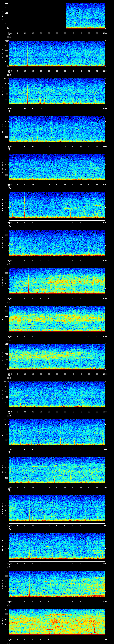Select the "10:18:00" start time label
Image resolution: width=114 pixels, height=644 pixels.
click(9, 374)
